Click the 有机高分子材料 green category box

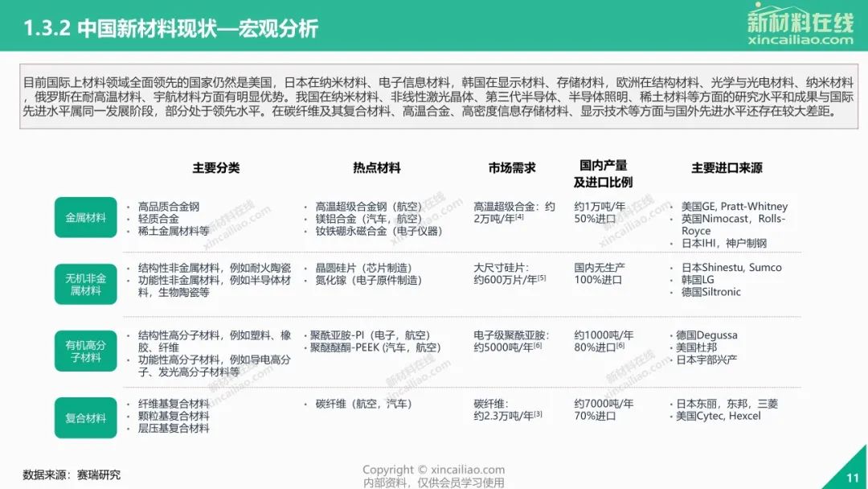[85, 351]
